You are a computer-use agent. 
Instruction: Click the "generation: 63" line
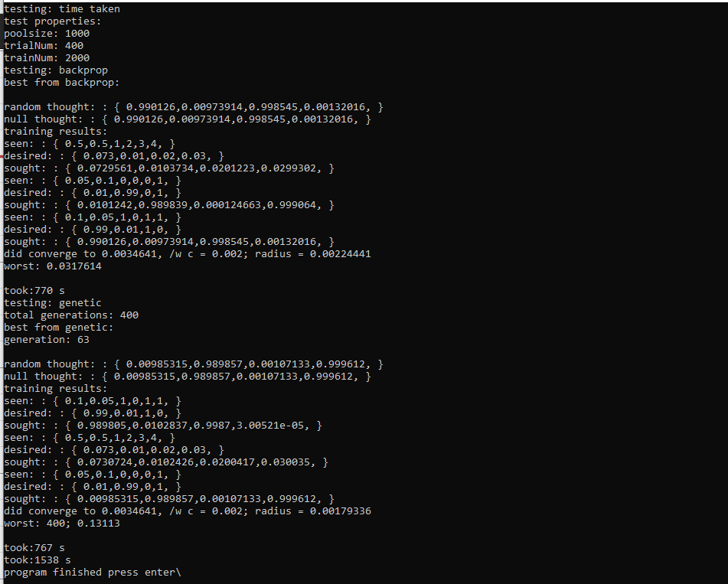47,340
